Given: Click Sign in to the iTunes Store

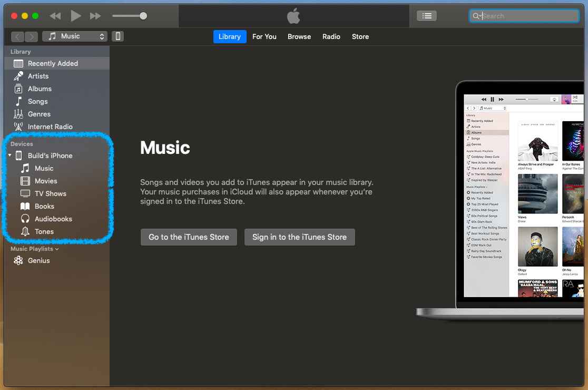Looking at the screenshot, I should [299, 237].
